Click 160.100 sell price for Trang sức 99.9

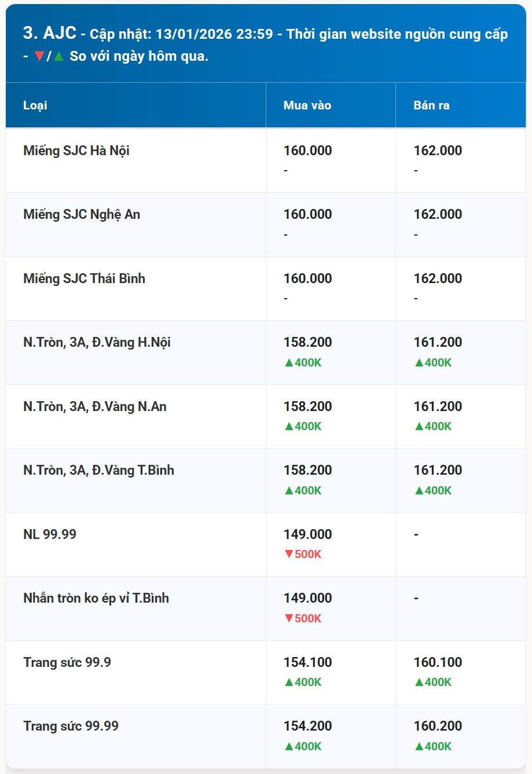pos(438,662)
